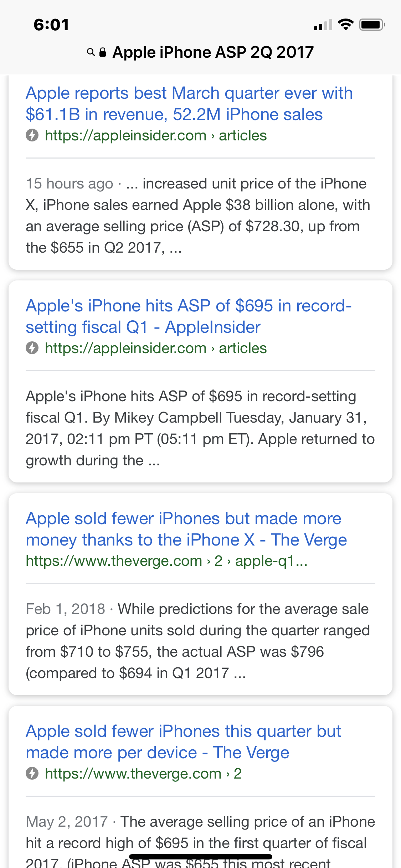Open 'Apple reports best March quarter ever' article

click(x=189, y=104)
